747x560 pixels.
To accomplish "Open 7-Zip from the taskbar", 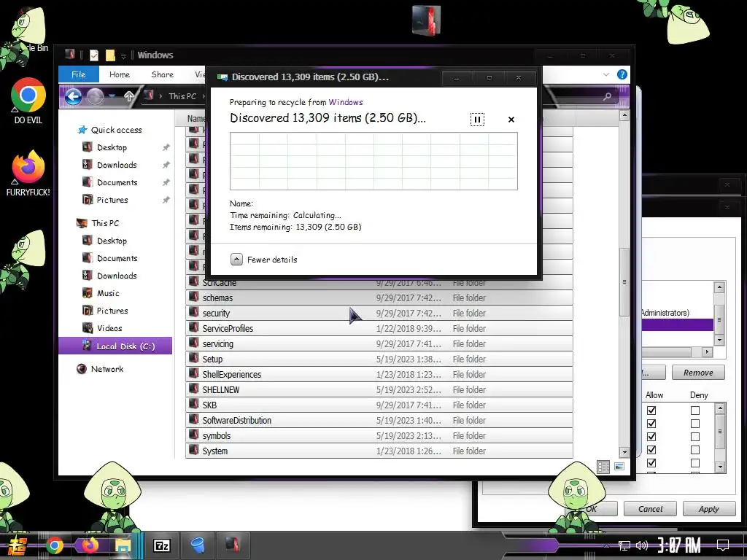I will tap(162, 545).
